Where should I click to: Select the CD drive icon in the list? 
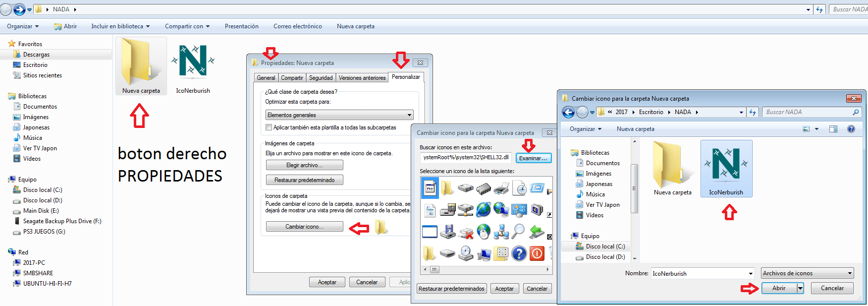tap(466, 253)
